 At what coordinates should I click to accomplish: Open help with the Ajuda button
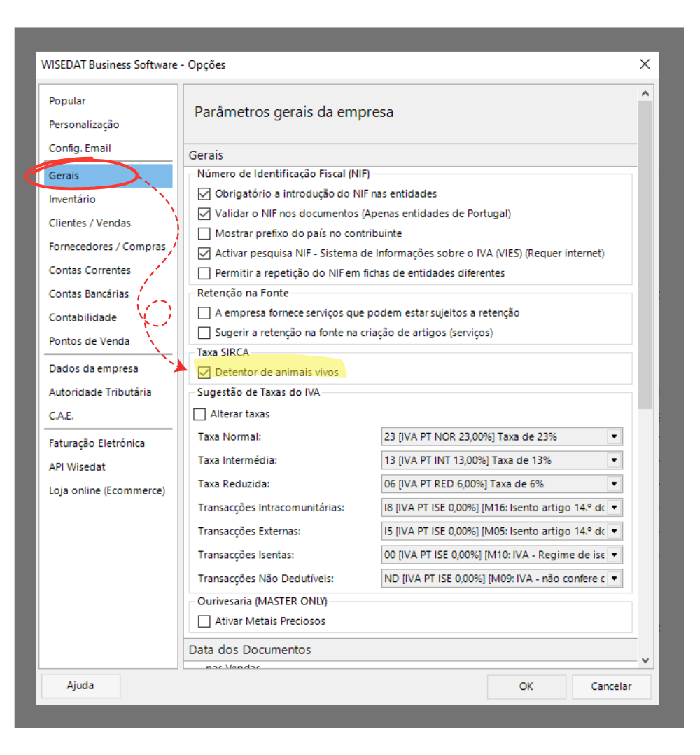[80, 686]
